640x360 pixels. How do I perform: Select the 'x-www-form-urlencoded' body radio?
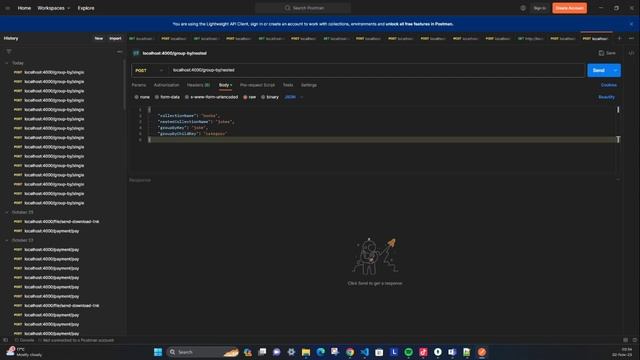pyautogui.click(x=187, y=97)
